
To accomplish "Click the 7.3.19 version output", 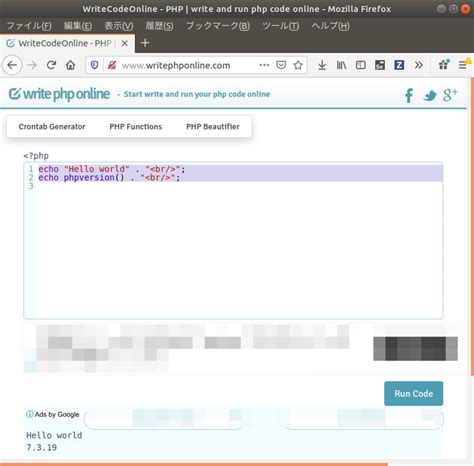I will pyautogui.click(x=41, y=447).
